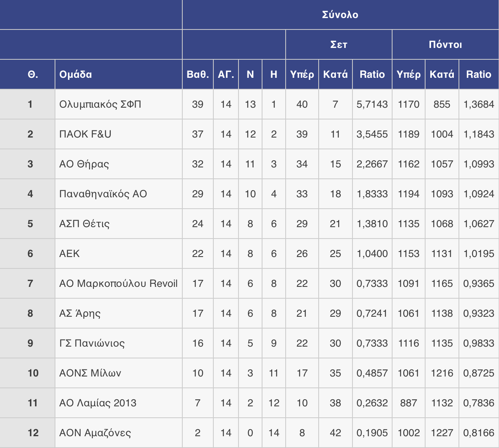Click the Ν column header
The height and width of the screenshot is (448, 499).
click(250, 74)
